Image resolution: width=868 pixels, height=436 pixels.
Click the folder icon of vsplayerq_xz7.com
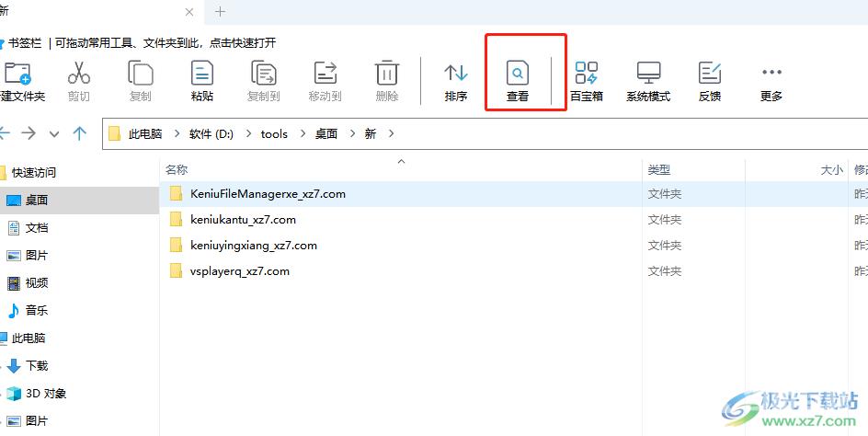coord(176,271)
